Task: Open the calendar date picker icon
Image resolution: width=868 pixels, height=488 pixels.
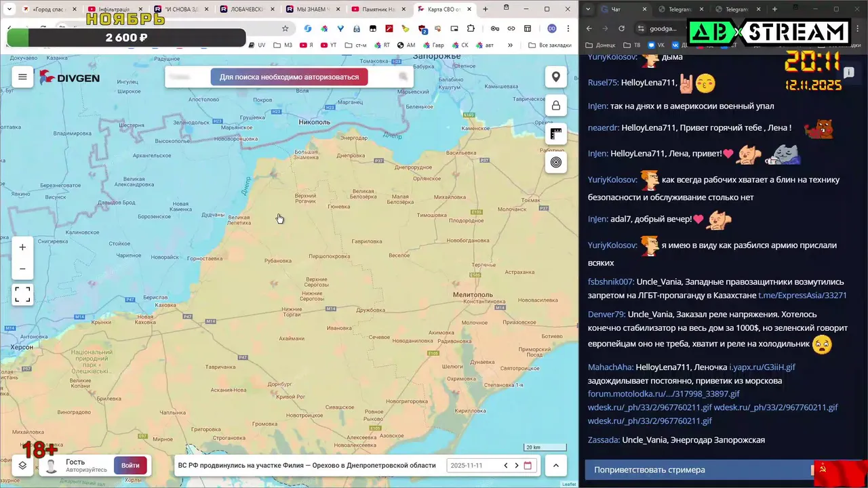Action: tap(528, 466)
